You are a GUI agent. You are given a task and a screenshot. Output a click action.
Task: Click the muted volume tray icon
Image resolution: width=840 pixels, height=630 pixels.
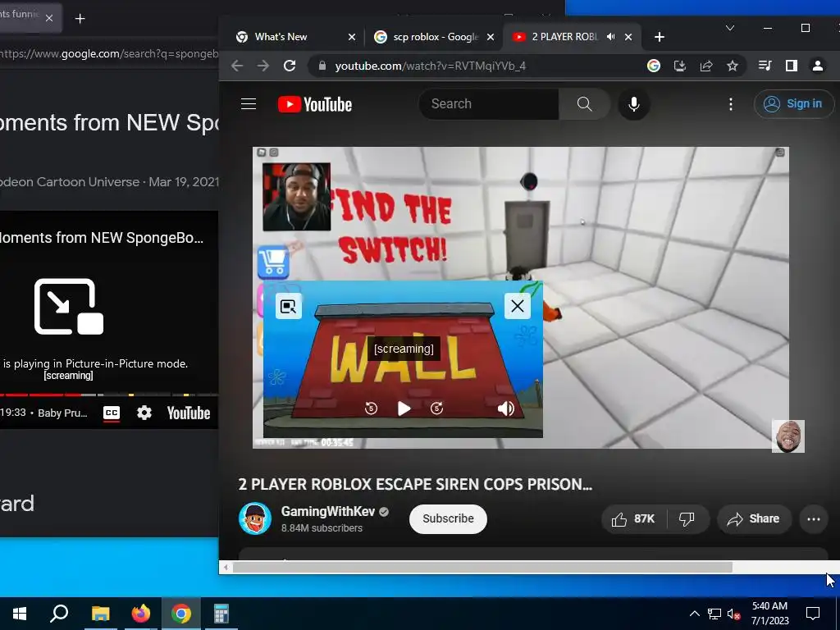tap(733, 614)
